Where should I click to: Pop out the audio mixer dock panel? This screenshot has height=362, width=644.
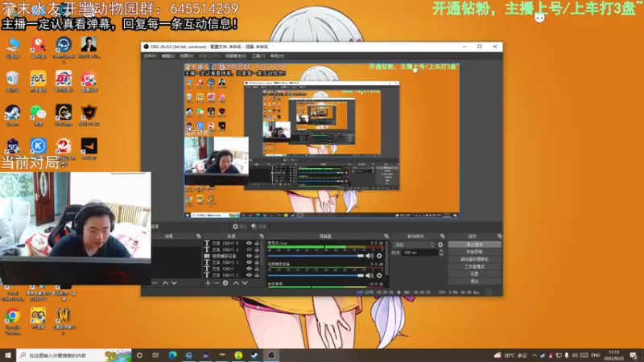coord(386,237)
